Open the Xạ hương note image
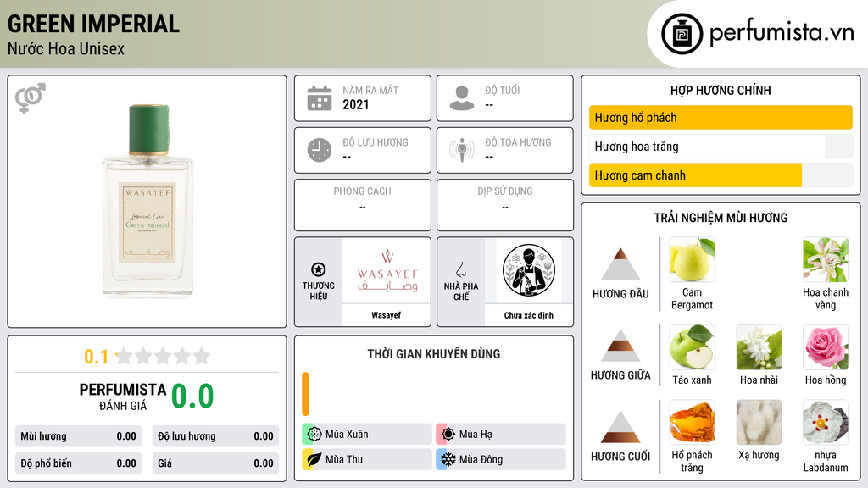Viewport: 868px width, 488px height. [x=759, y=422]
